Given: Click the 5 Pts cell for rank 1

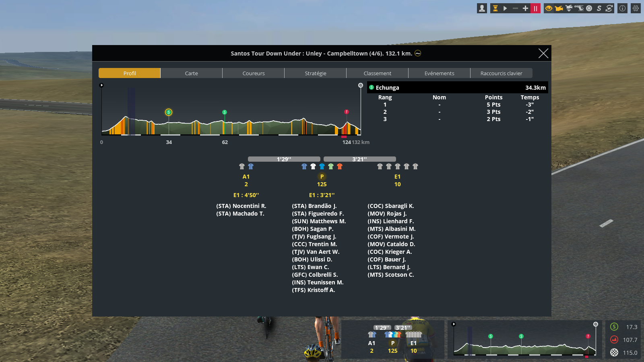Looking at the screenshot, I should click(x=493, y=105).
